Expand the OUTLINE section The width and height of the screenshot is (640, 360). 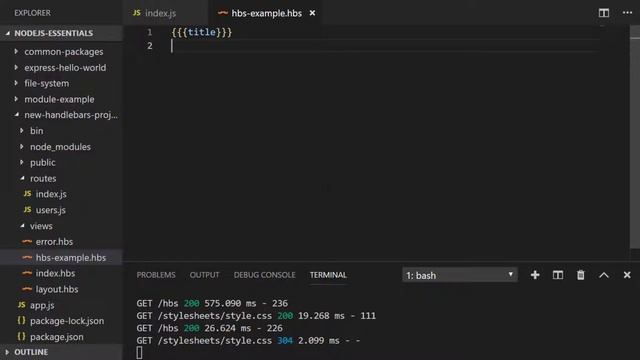point(61,352)
